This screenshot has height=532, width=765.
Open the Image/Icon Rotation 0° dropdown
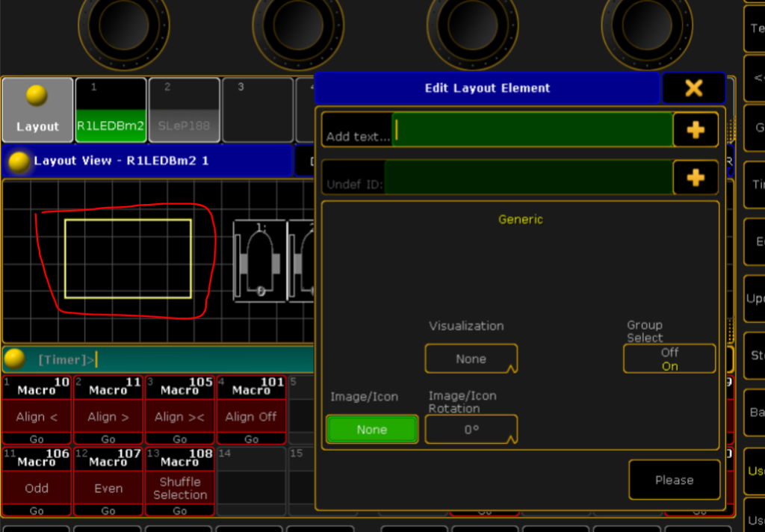(x=471, y=430)
